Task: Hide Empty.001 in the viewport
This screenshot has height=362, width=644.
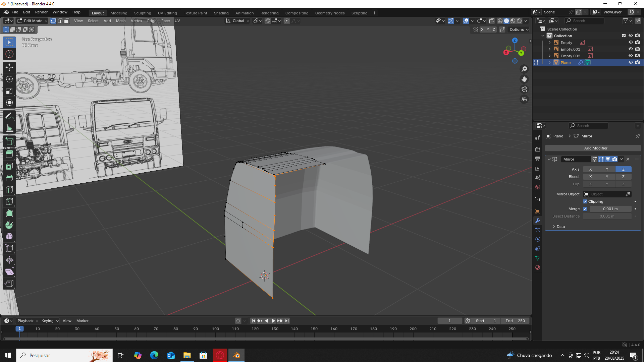Action: click(x=631, y=49)
